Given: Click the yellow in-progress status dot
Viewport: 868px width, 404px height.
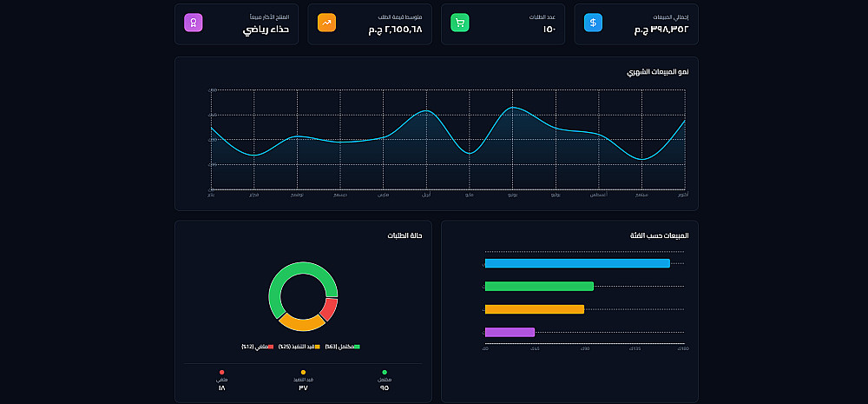Looking at the screenshot, I should (303, 373).
